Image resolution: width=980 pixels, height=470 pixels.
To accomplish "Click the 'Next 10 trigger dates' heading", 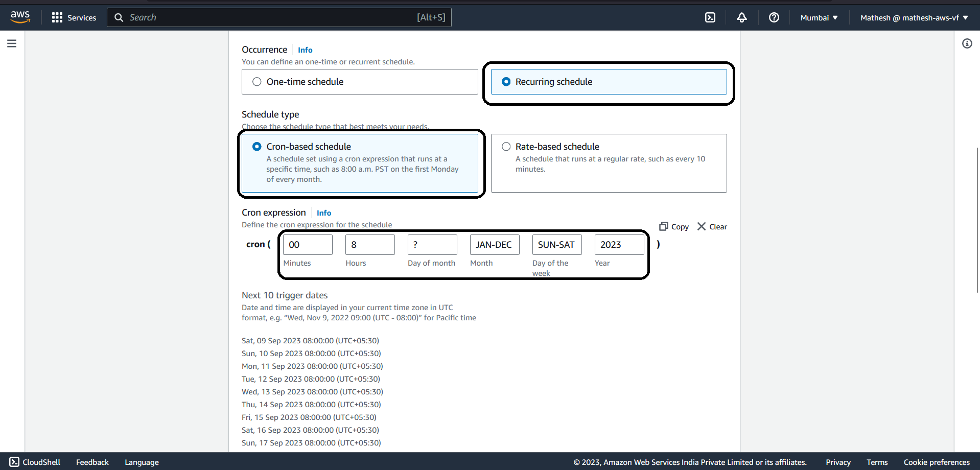I will tap(285, 295).
